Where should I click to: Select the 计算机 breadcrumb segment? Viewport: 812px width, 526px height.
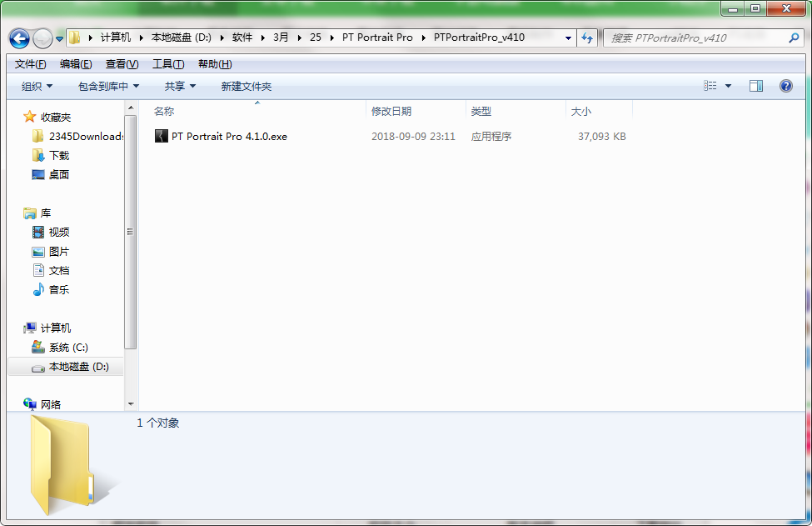(116, 38)
